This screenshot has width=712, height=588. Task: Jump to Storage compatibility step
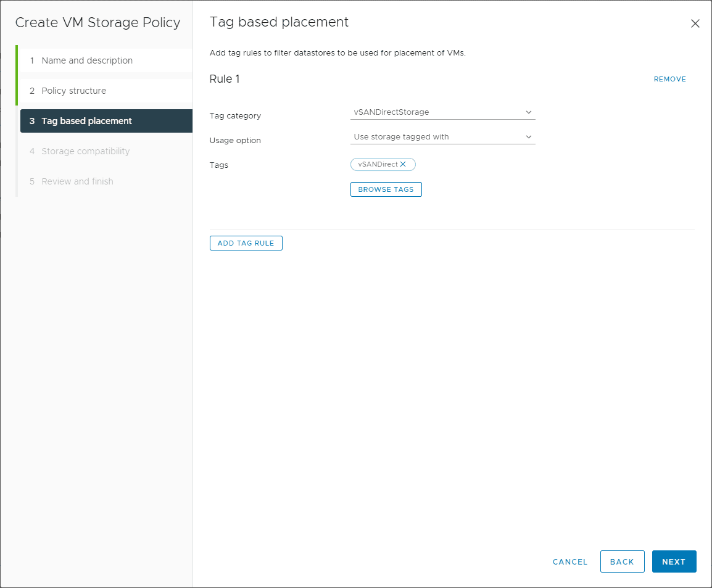pyautogui.click(x=85, y=151)
